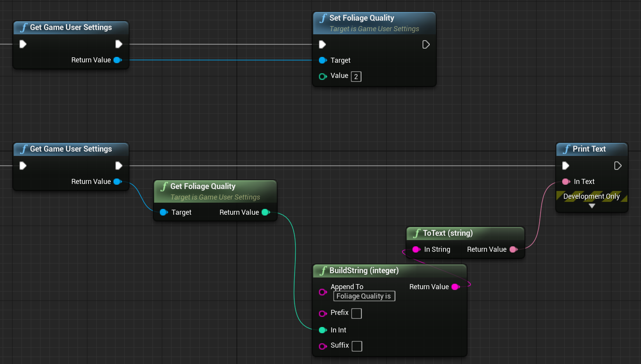Image resolution: width=641 pixels, height=364 pixels.
Task: Click the empty Prefix text field
Action: pos(356,313)
